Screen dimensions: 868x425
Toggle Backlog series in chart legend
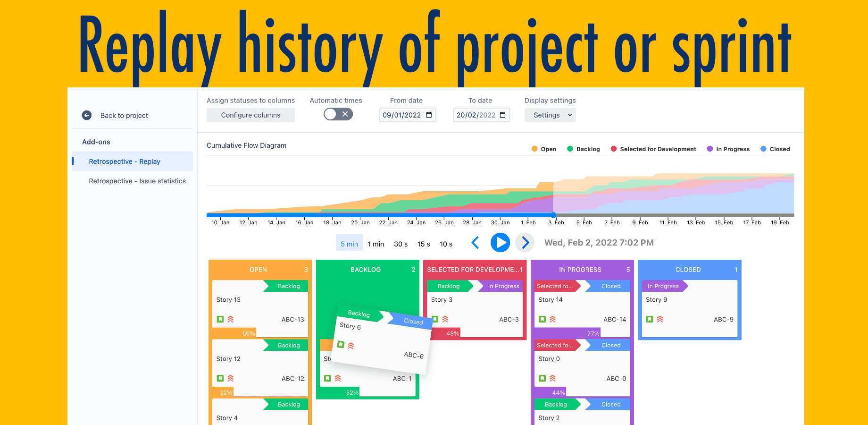[584, 149]
